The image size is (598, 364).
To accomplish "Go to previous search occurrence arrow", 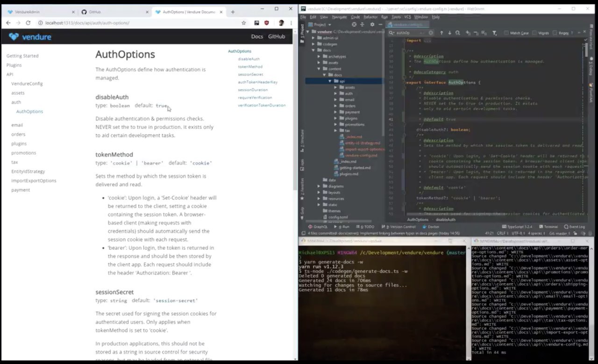I will click(x=441, y=33).
